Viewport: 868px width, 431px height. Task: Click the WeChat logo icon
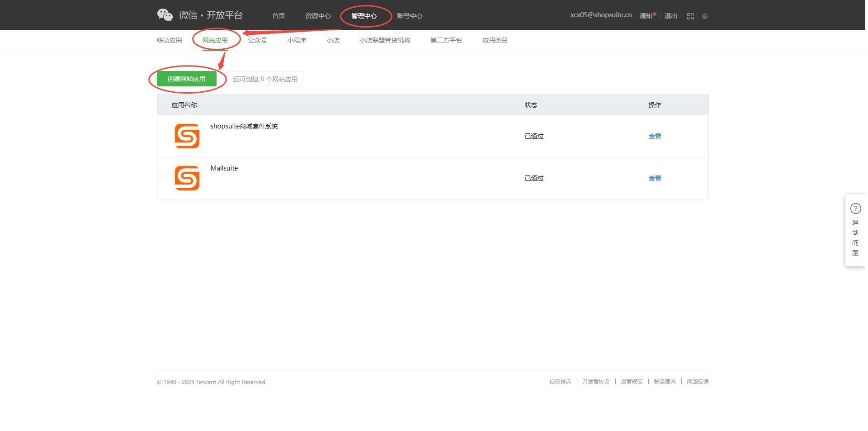coord(165,15)
